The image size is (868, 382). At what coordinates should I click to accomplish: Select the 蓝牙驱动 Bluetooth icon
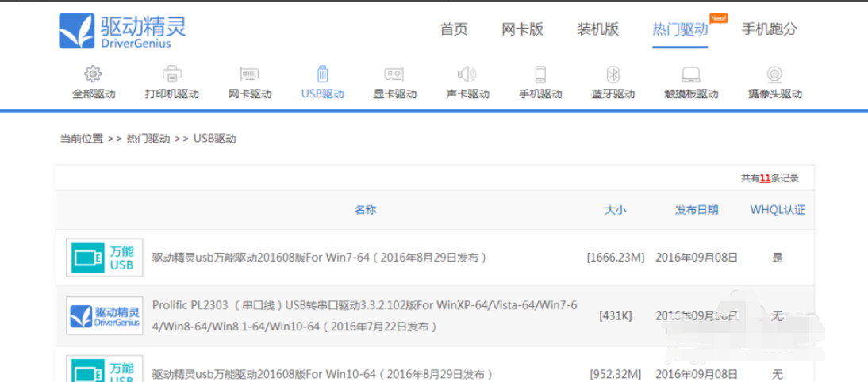click(x=613, y=74)
